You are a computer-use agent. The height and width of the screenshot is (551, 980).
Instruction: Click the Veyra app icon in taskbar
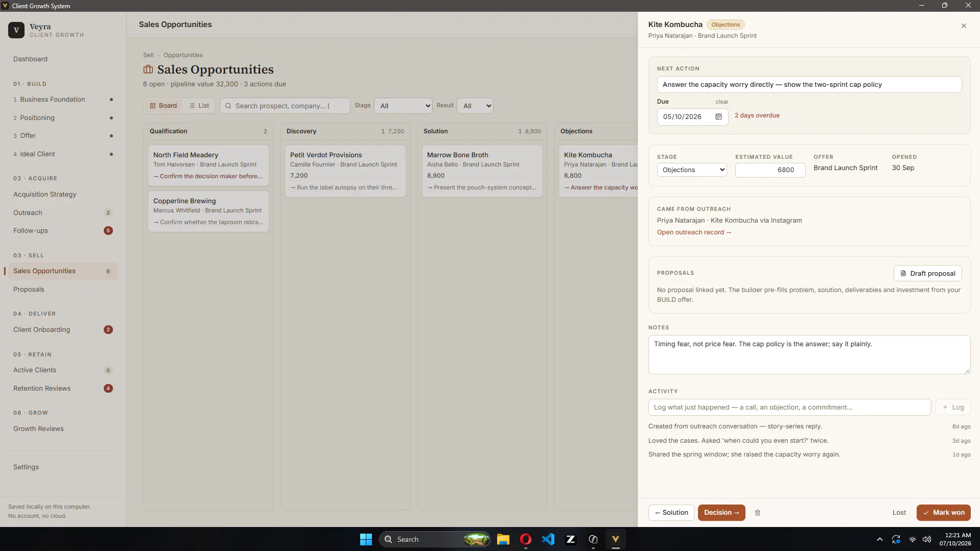tap(616, 539)
